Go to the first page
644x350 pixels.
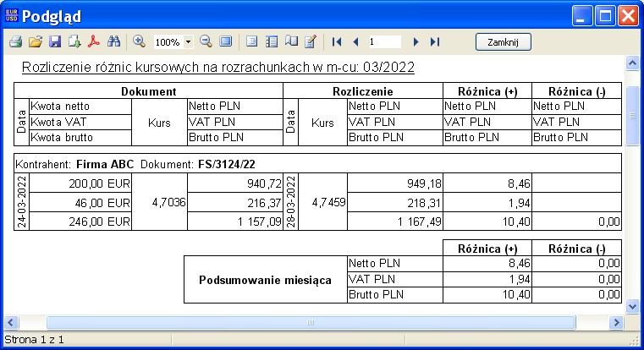tap(337, 41)
